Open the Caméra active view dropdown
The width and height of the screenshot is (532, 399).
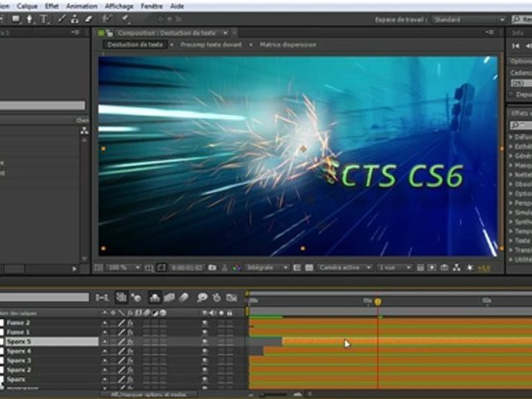point(345,268)
